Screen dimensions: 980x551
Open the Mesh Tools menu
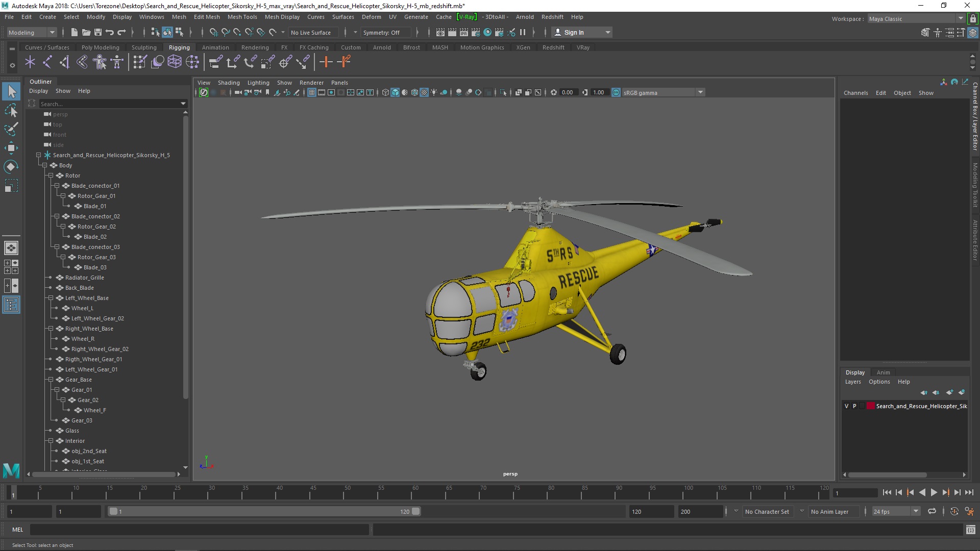pyautogui.click(x=242, y=17)
